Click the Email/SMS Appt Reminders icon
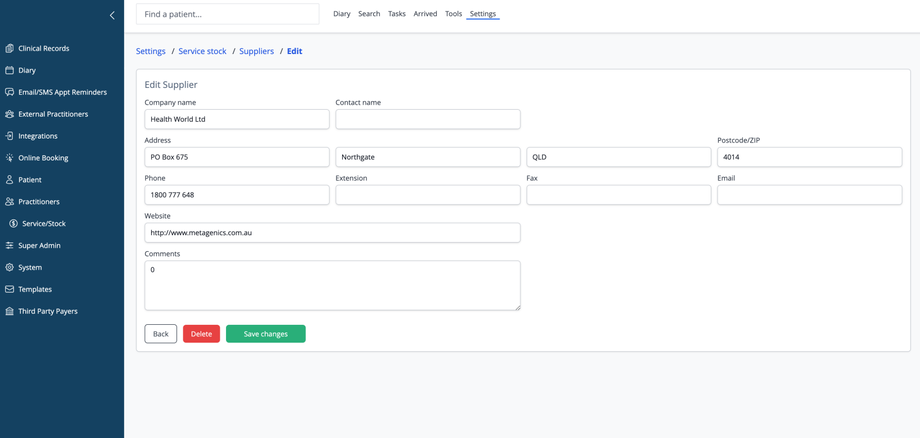The height and width of the screenshot is (438, 920). pyautogui.click(x=10, y=92)
